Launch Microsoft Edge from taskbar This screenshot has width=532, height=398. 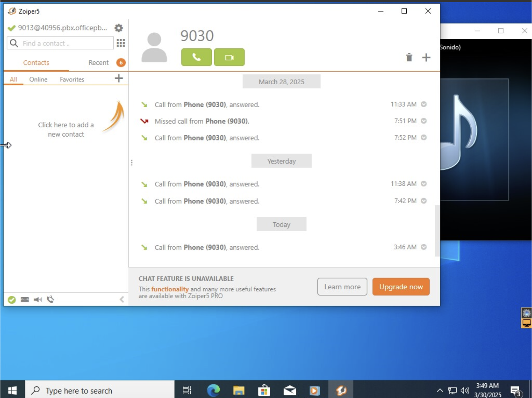(x=213, y=390)
